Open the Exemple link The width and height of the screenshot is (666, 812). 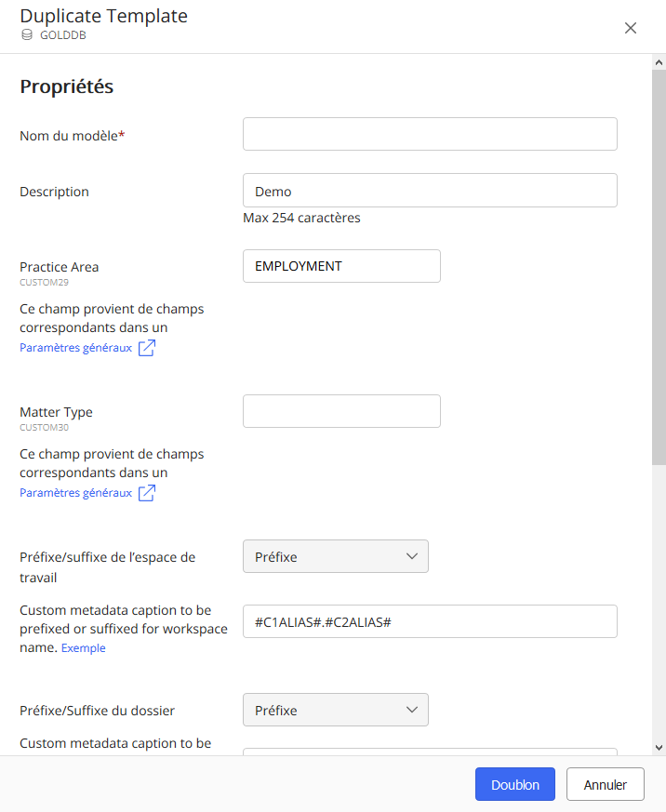[84, 648]
